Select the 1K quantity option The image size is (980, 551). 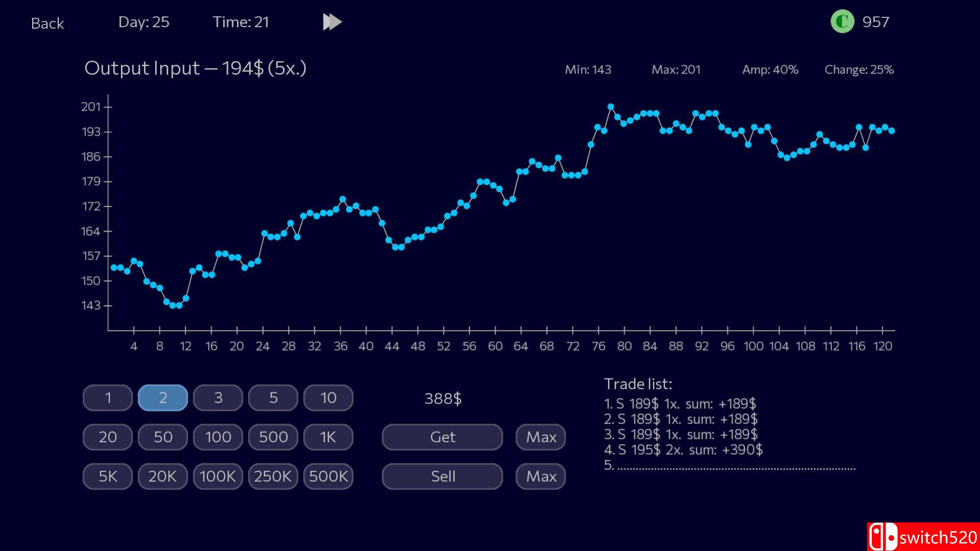[x=328, y=437]
